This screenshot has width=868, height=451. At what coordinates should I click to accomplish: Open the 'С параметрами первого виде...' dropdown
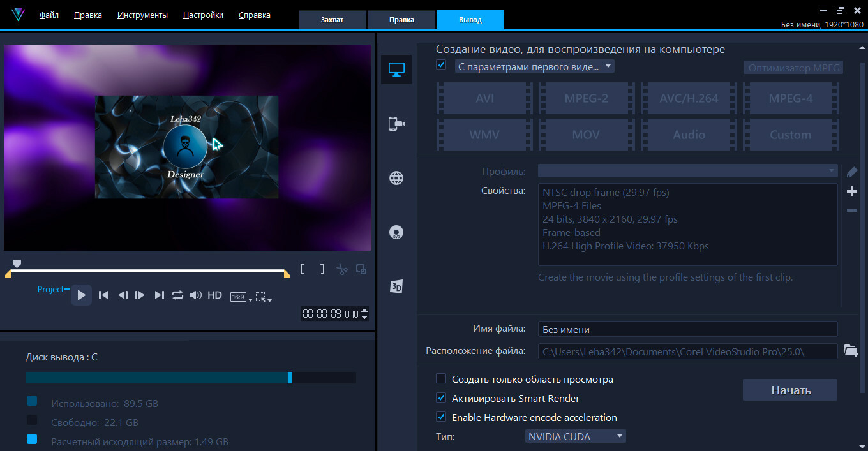(534, 66)
